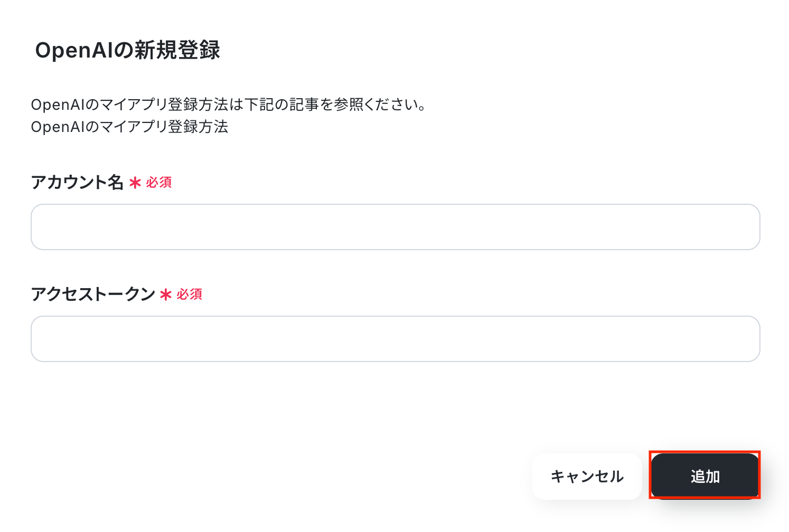This screenshot has width=789, height=532.
Task: Open the OpenAIのマイアプリ登録方法 article link
Action: click(129, 127)
